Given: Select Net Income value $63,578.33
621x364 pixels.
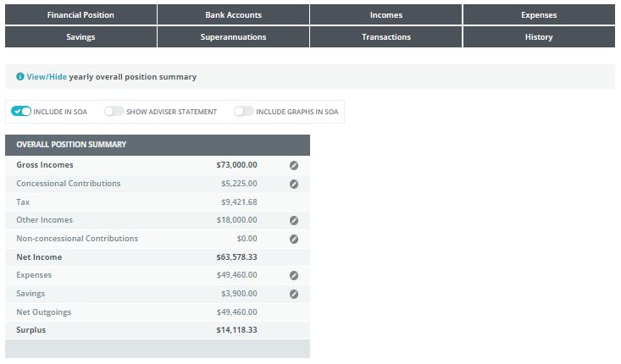Looking at the screenshot, I should [x=236, y=257].
